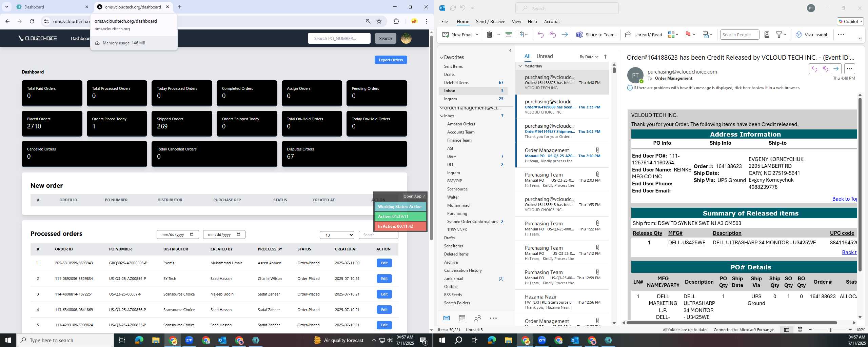This screenshot has height=347, width=868.
Task: Toggle the sort order arrow beside By Date
Action: click(605, 57)
